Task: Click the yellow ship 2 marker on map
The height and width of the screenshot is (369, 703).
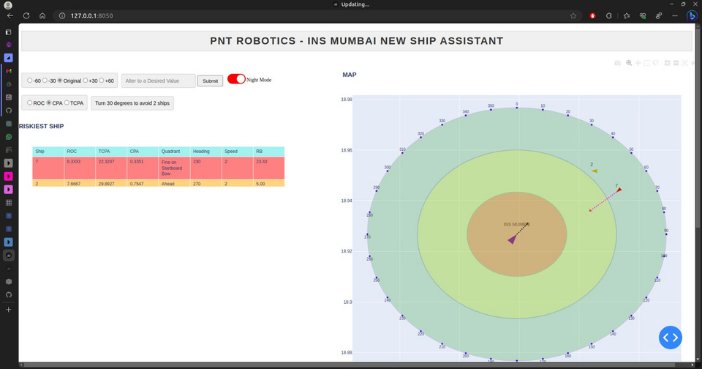Action: click(x=595, y=171)
